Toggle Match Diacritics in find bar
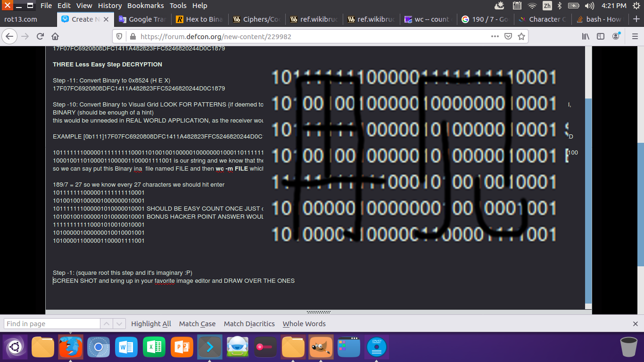644x362 pixels. (249, 324)
